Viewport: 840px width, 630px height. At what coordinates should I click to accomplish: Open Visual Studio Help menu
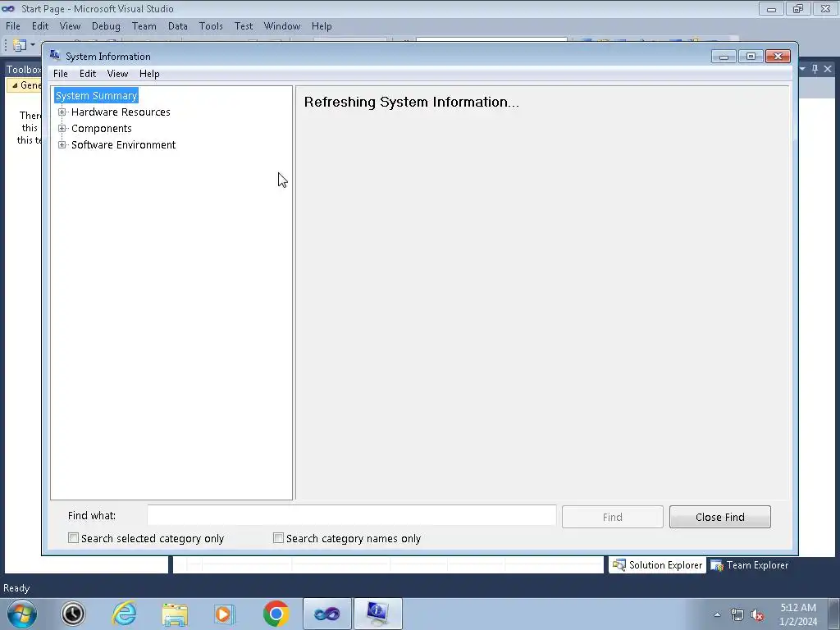[322, 26]
